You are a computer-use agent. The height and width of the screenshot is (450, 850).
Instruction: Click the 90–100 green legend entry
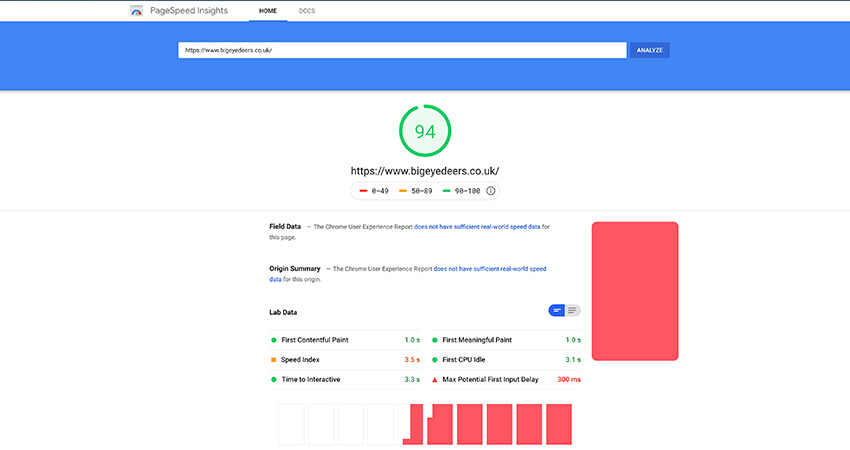point(461,191)
